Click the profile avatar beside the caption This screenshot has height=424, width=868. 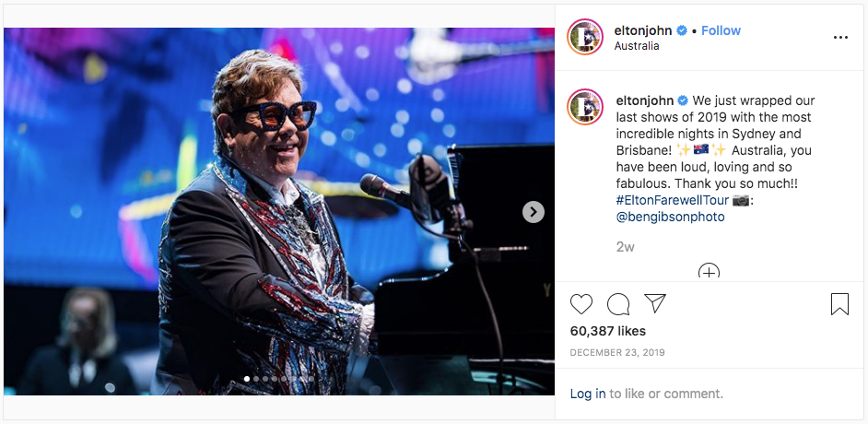(x=585, y=108)
